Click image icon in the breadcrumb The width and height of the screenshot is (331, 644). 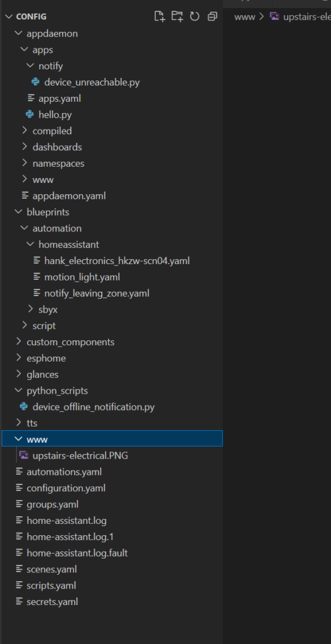tap(274, 17)
